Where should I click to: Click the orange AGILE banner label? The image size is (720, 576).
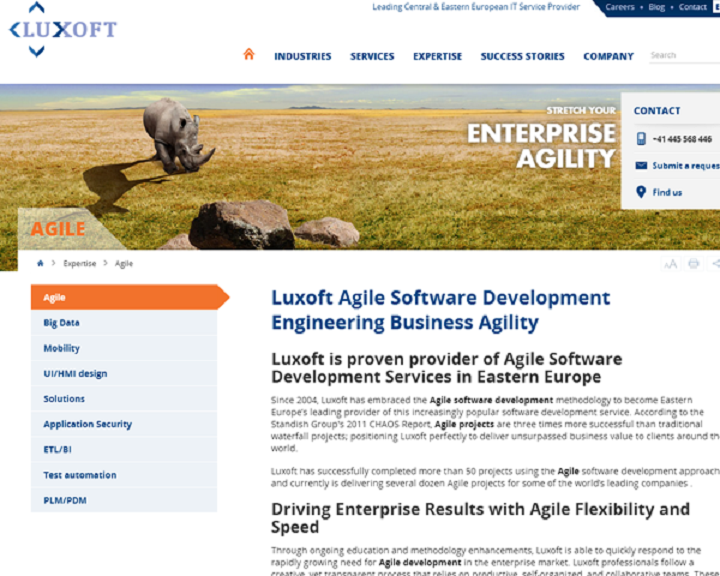point(58,229)
